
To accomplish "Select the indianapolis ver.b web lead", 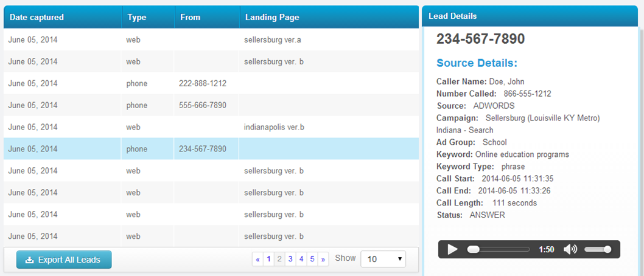I will click(x=211, y=127).
